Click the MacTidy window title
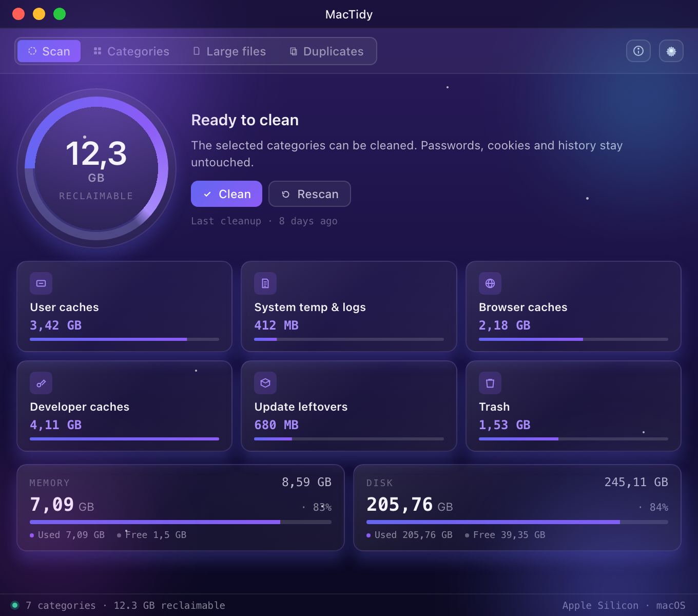Viewport: 698px width, 616px height. tap(349, 14)
